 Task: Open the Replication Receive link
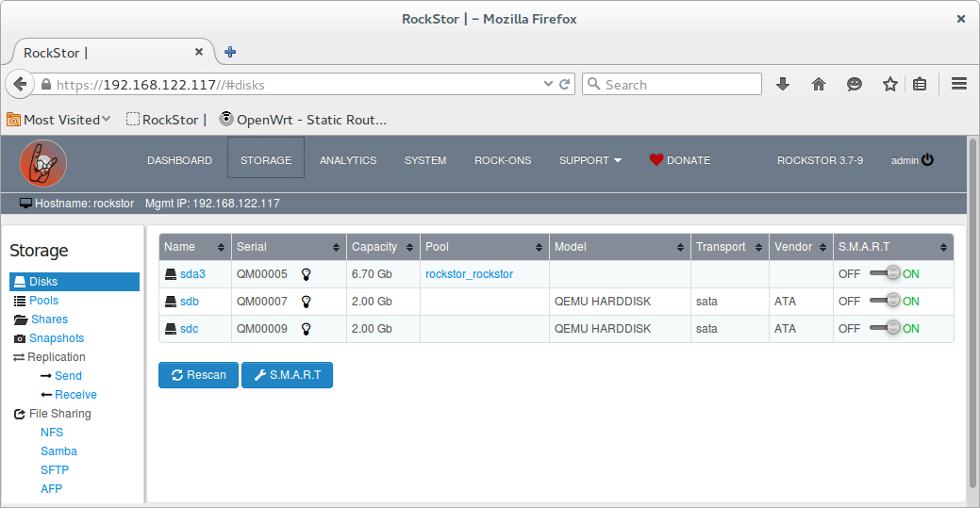pyautogui.click(x=75, y=394)
